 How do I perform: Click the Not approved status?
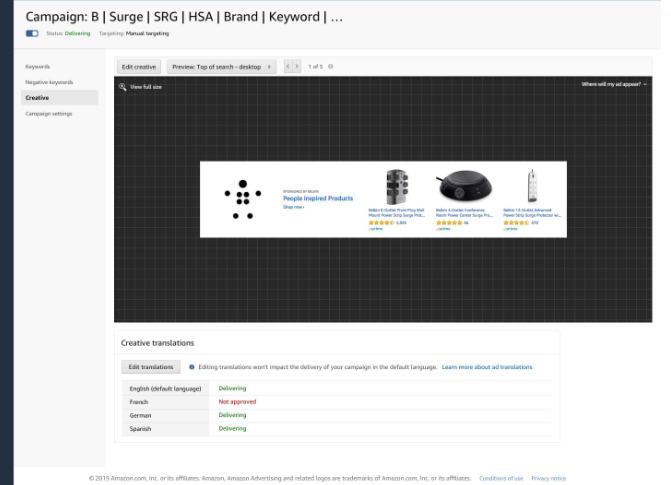pos(237,402)
